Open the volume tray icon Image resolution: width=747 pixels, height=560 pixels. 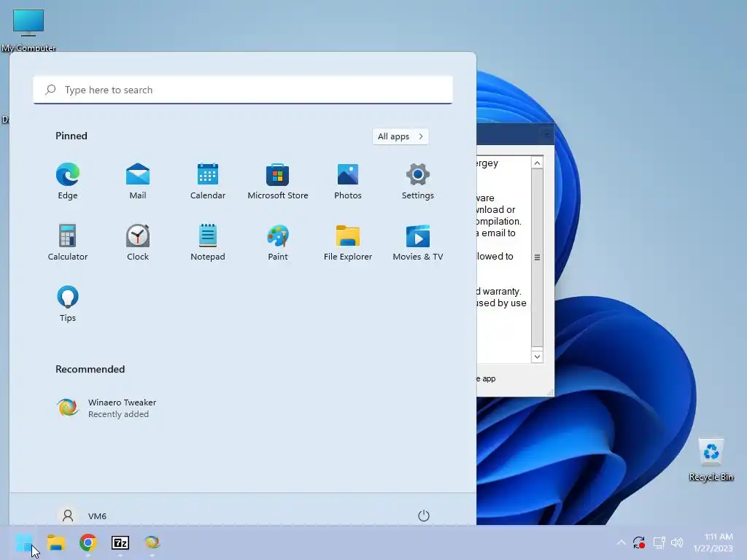tap(677, 542)
